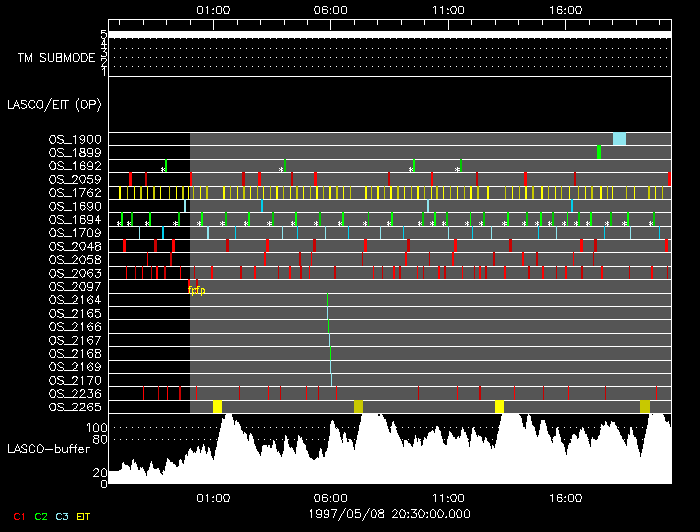Select first bright yellow block in OS_2265 row
This screenshot has height=532, width=700.
pyautogui.click(x=218, y=406)
